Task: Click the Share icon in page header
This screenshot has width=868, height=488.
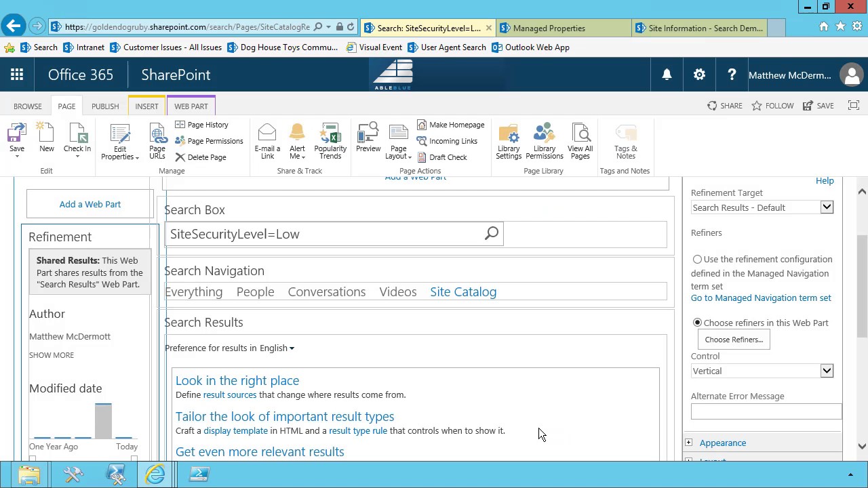Action: 712,106
